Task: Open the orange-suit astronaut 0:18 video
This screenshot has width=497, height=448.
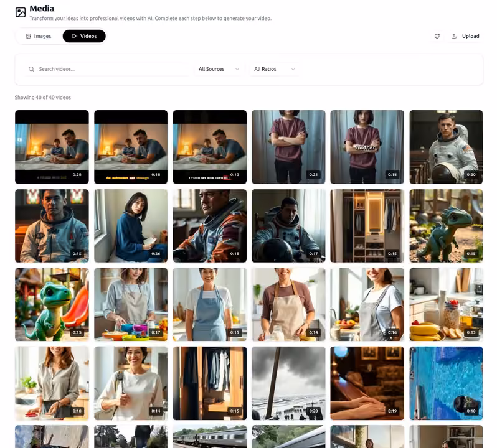Action: (x=210, y=226)
